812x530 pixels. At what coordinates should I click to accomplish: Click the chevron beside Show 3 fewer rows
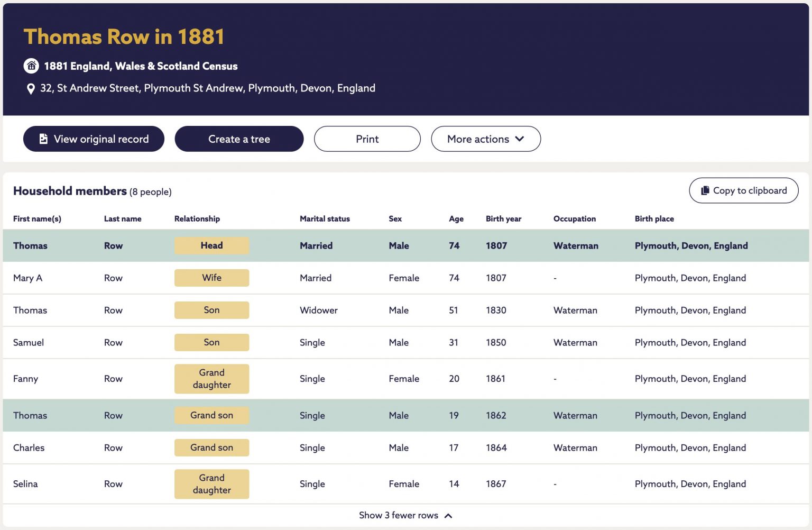click(x=448, y=516)
